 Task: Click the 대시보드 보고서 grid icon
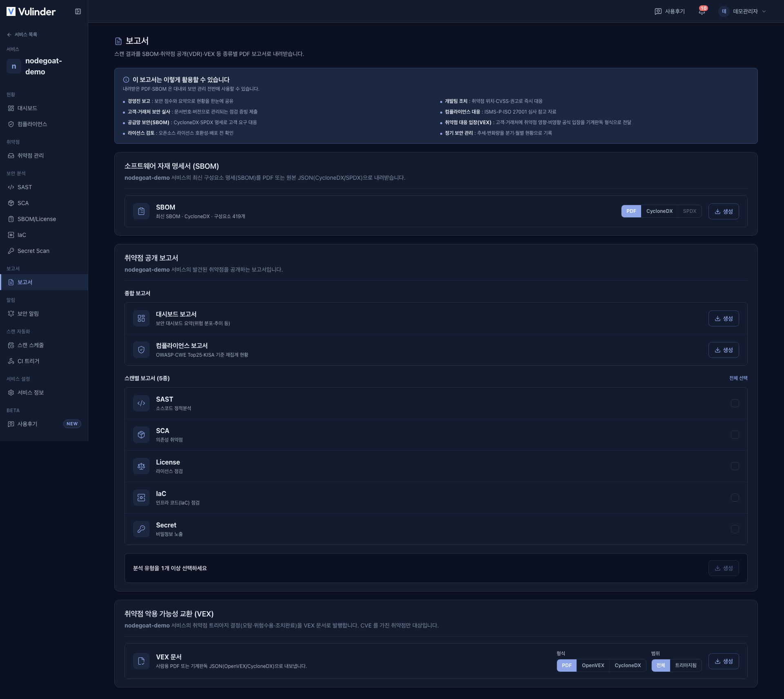coord(141,318)
